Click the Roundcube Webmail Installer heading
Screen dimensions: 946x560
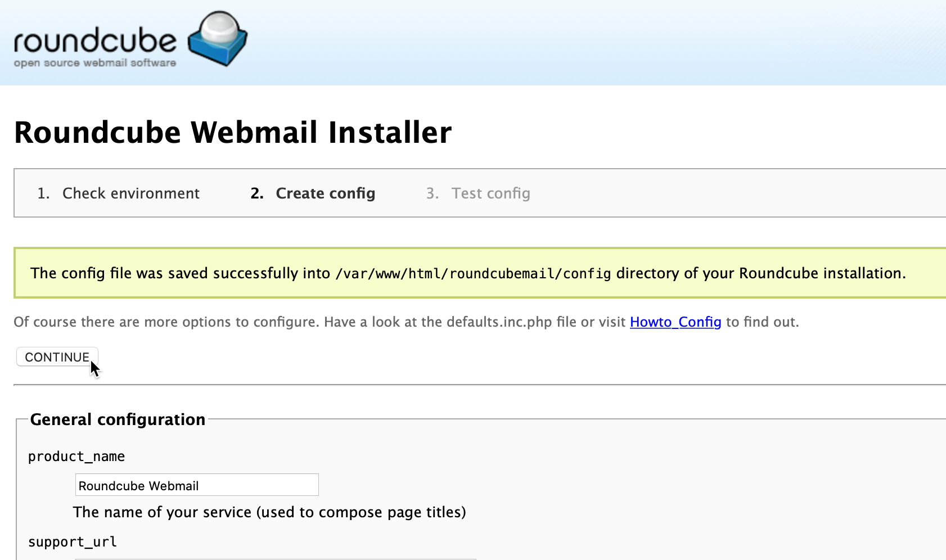tap(233, 133)
